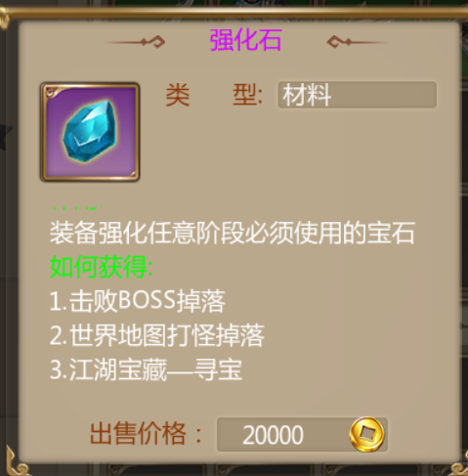Screen dimensions: 468x476
Task: Select the purple 强化石 title text
Action: pyautogui.click(x=245, y=40)
